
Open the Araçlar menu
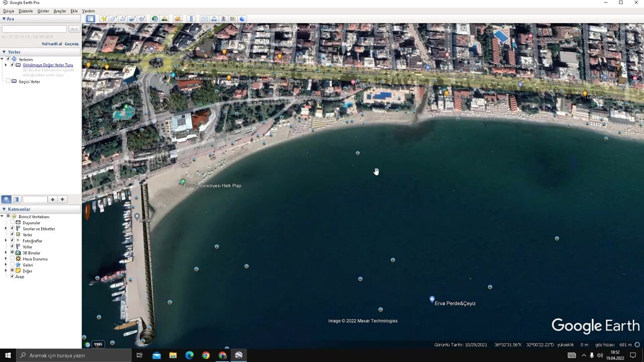tap(60, 11)
